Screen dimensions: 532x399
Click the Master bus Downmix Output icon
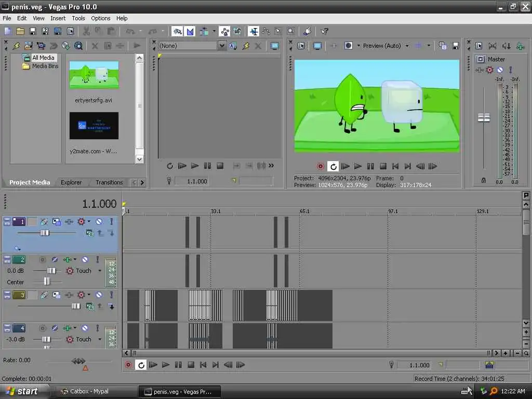click(x=493, y=46)
